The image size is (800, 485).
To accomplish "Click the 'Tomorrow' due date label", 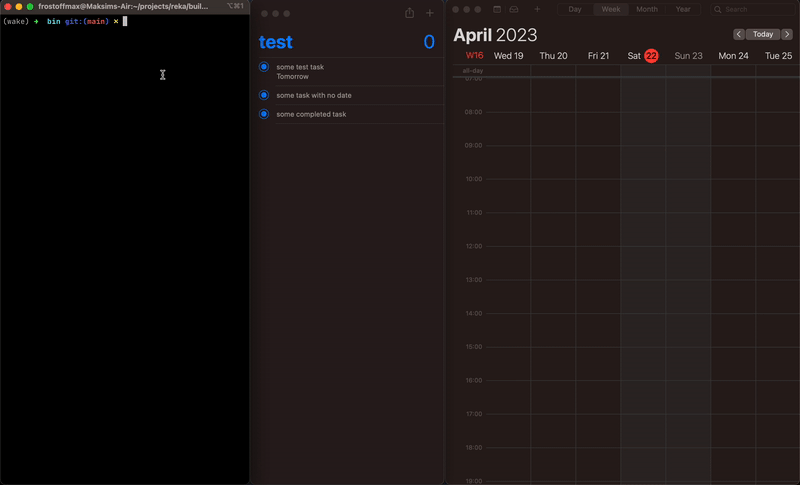I will coord(292,76).
